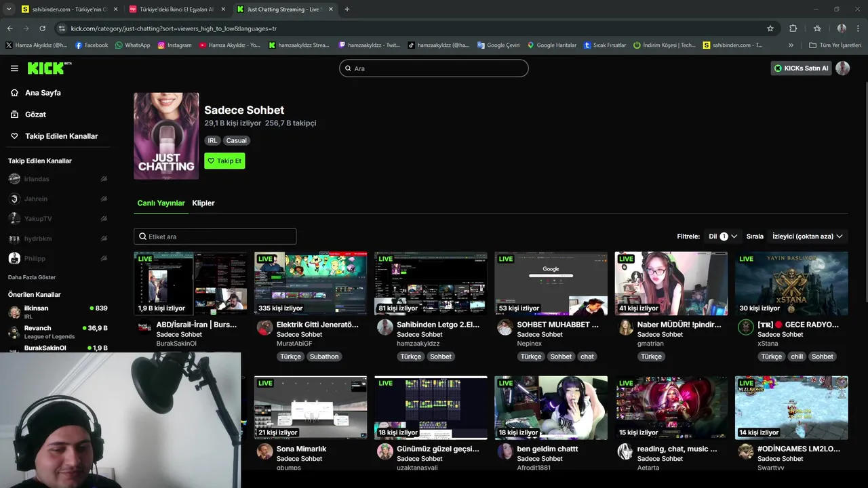The width and height of the screenshot is (868, 488).
Task: Click the Ara search field
Action: 434,68
